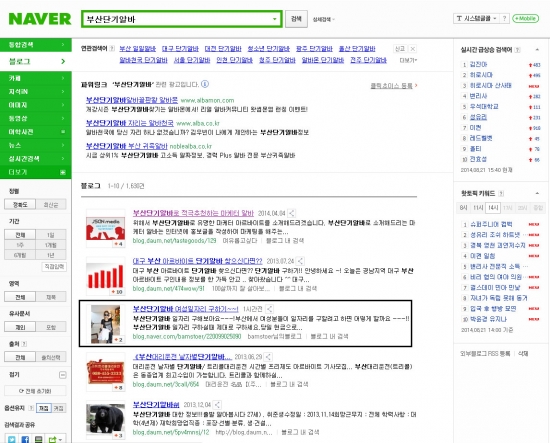Open help icon beside 연관검색어
550x443 pixels.
point(112,48)
